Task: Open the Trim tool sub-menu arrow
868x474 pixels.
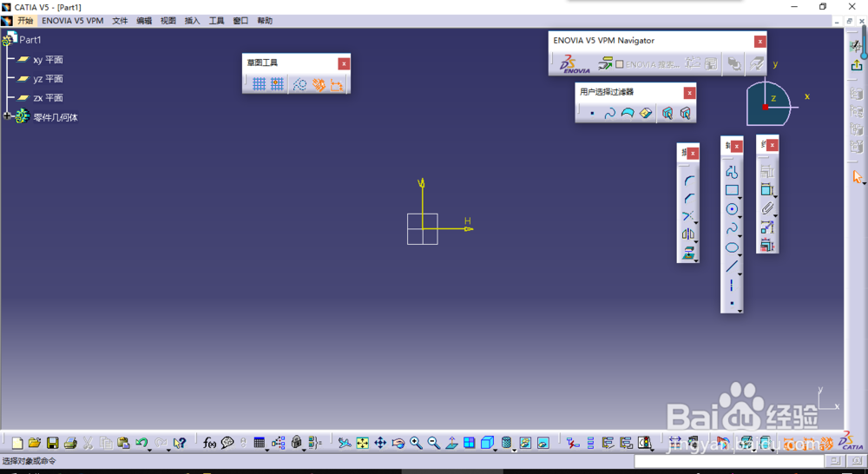Action: tap(696, 222)
